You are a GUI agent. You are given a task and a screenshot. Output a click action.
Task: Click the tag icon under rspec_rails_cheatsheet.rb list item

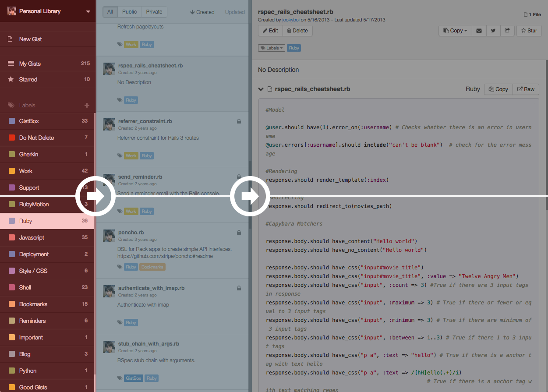click(x=120, y=100)
